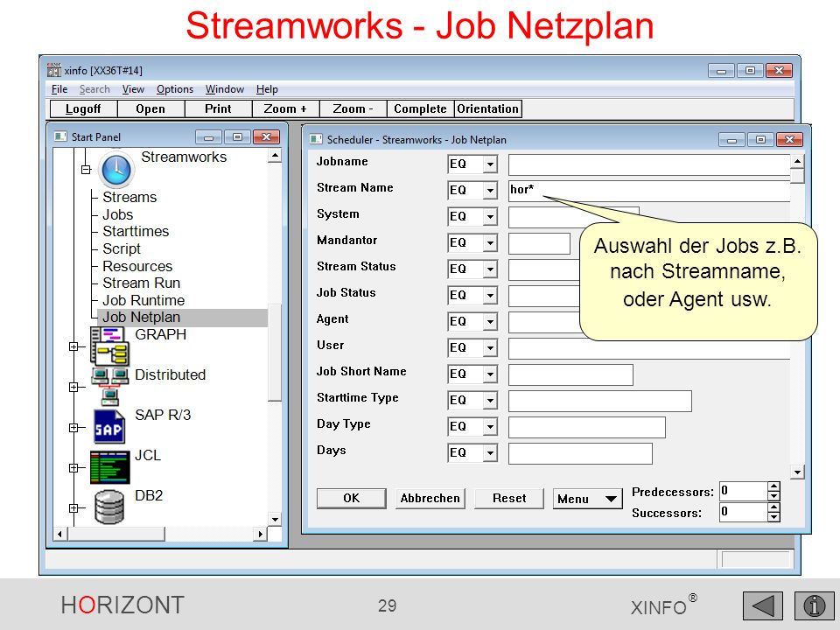Open the Jobname operator dropdown

click(490, 164)
